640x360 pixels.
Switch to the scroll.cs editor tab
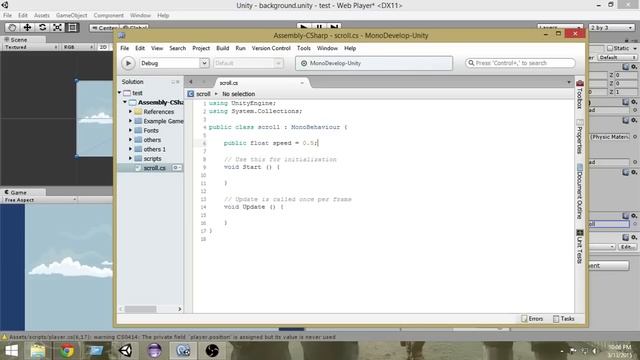coord(262,82)
